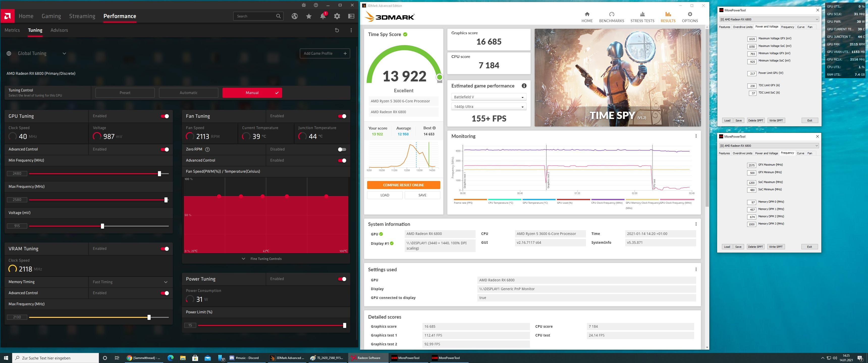Adjust Min Frequency slider handle

pos(159,174)
